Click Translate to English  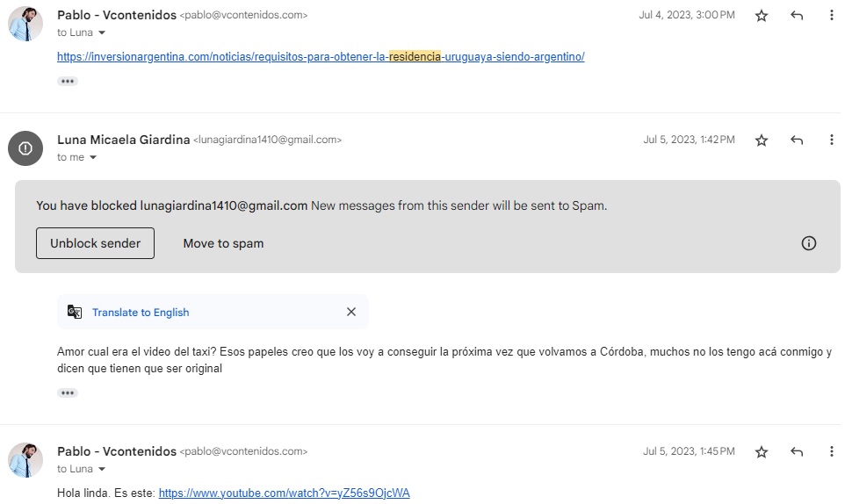pos(141,313)
